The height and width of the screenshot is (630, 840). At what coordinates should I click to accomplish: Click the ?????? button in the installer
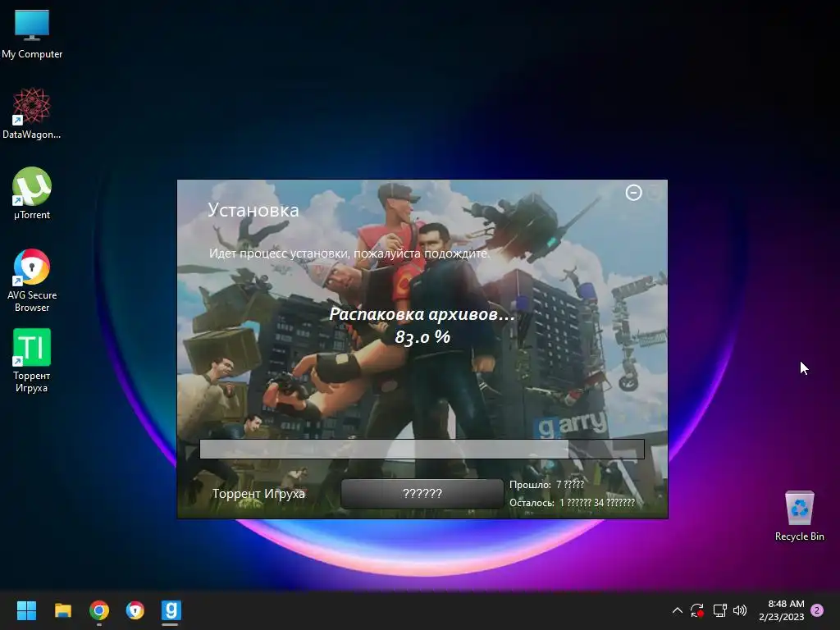422,493
